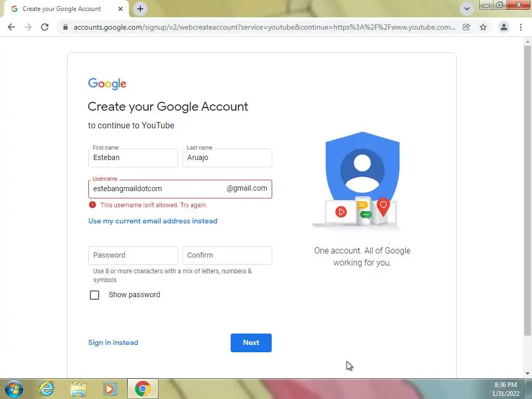The width and height of the screenshot is (532, 399).
Task: Click the blue Next button
Action: click(251, 343)
